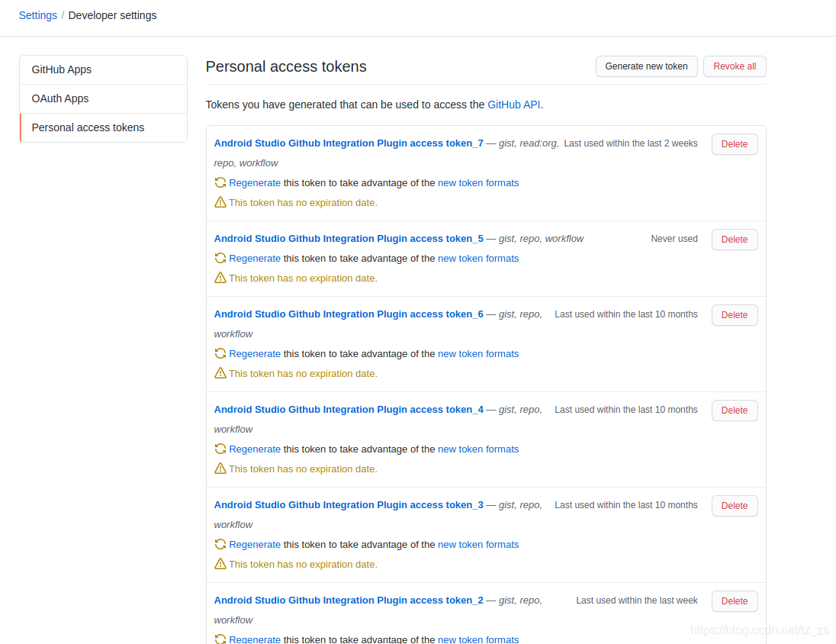The height and width of the screenshot is (644, 836).
Task: Click regenerate icon for token_5
Action: tap(220, 258)
